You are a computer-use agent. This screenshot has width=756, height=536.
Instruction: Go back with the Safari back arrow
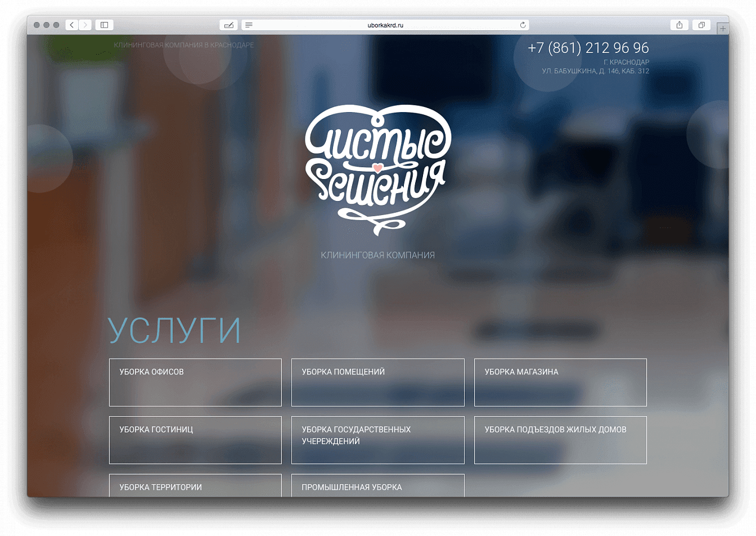[x=72, y=25]
